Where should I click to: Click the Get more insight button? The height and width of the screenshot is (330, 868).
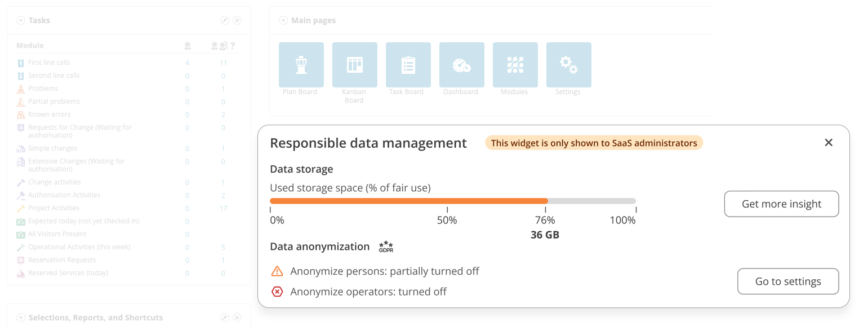[781, 204]
